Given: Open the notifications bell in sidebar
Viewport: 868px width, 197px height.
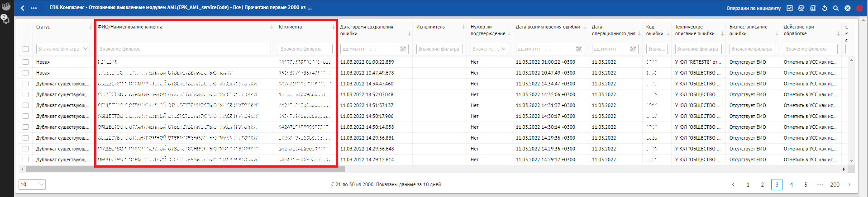Looking at the screenshot, I should pos(6,19).
